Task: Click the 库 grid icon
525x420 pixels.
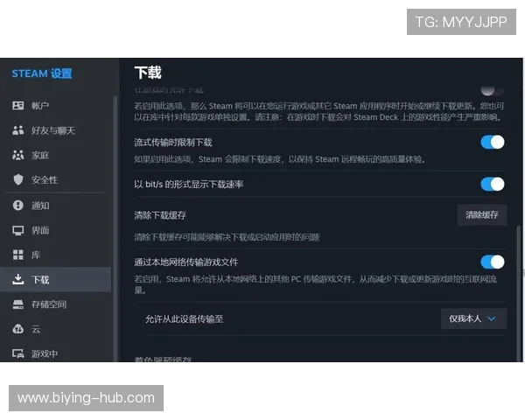Action: pos(17,255)
